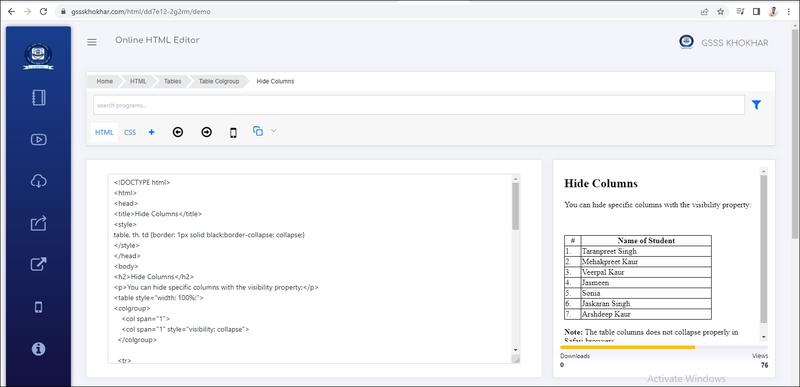The width and height of the screenshot is (800, 387).
Task: Click the mobile phone icon in sidebar
Action: (x=38, y=307)
